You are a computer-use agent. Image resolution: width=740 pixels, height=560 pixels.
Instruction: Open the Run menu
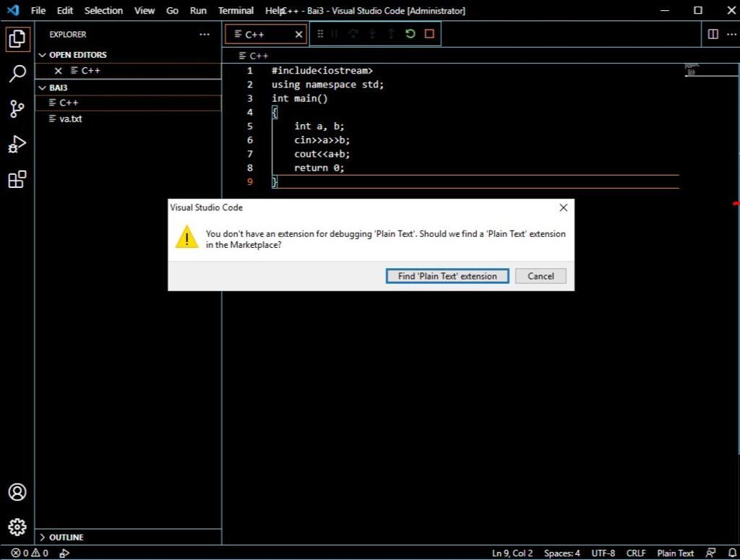tap(198, 10)
